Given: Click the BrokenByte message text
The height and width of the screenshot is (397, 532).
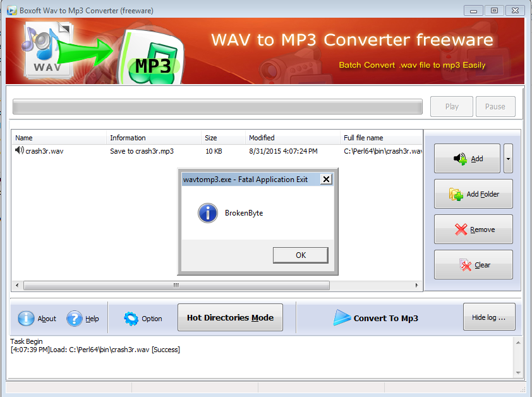Looking at the screenshot, I should coord(244,213).
